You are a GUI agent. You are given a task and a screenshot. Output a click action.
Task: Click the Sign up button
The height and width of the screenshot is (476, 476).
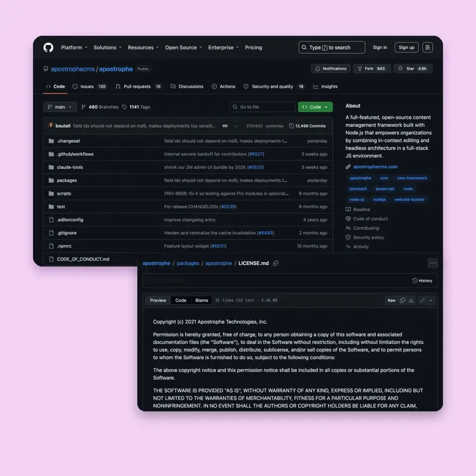pyautogui.click(x=406, y=48)
